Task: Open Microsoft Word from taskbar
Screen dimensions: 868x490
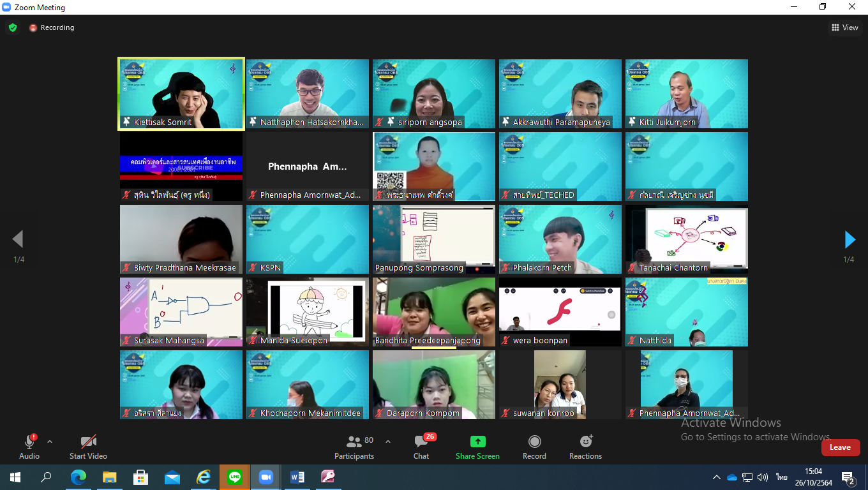Action: pyautogui.click(x=297, y=477)
